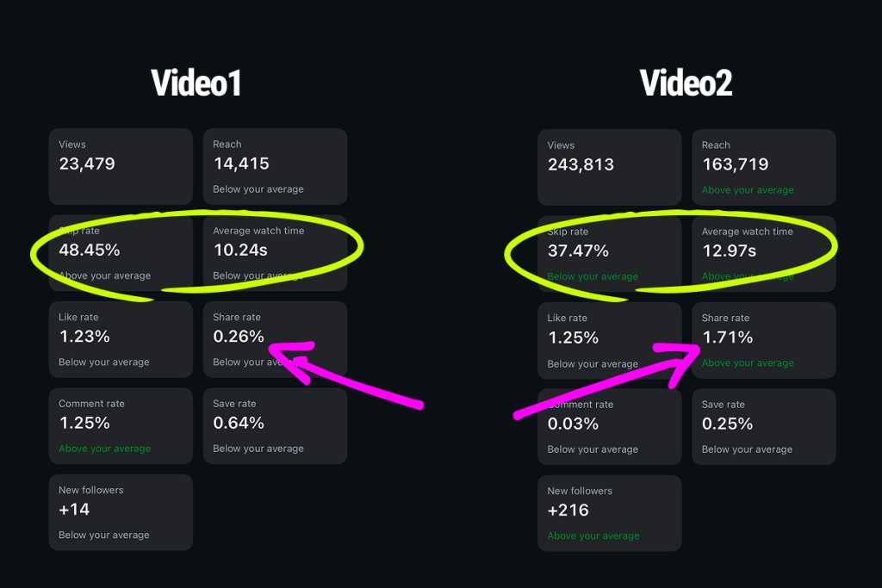Click the Video1 heading text
Screen dimensions: 882x588
point(196,84)
